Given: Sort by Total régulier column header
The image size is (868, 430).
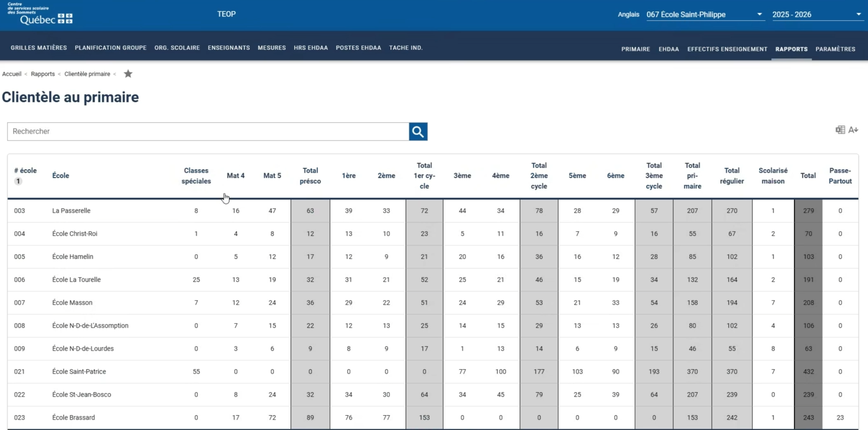Looking at the screenshot, I should 732,176.
